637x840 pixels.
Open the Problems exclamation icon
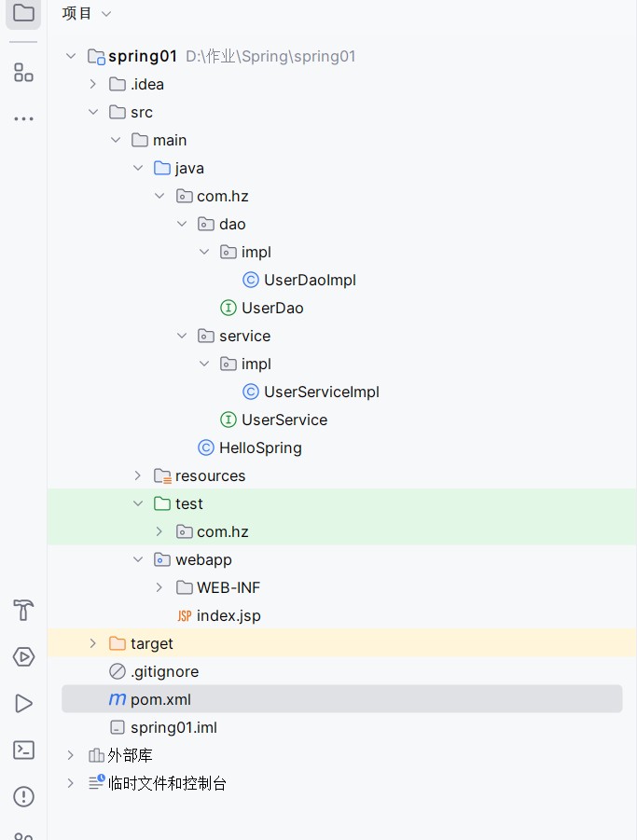pos(23,797)
